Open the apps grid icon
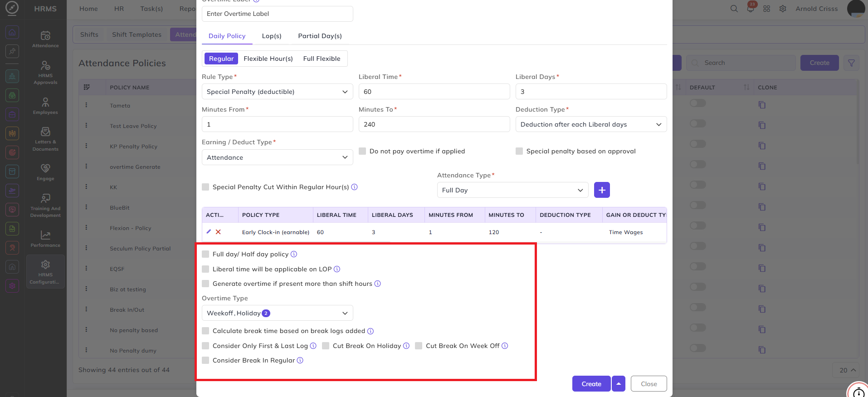 tap(766, 9)
